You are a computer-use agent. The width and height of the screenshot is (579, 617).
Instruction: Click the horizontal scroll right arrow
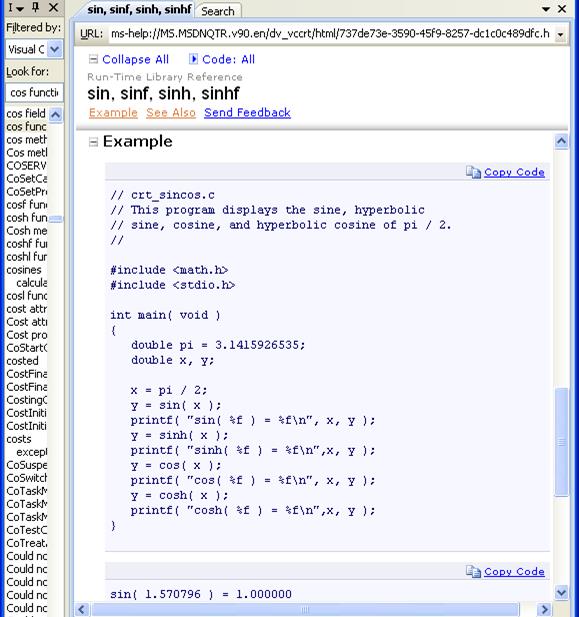click(x=545, y=610)
